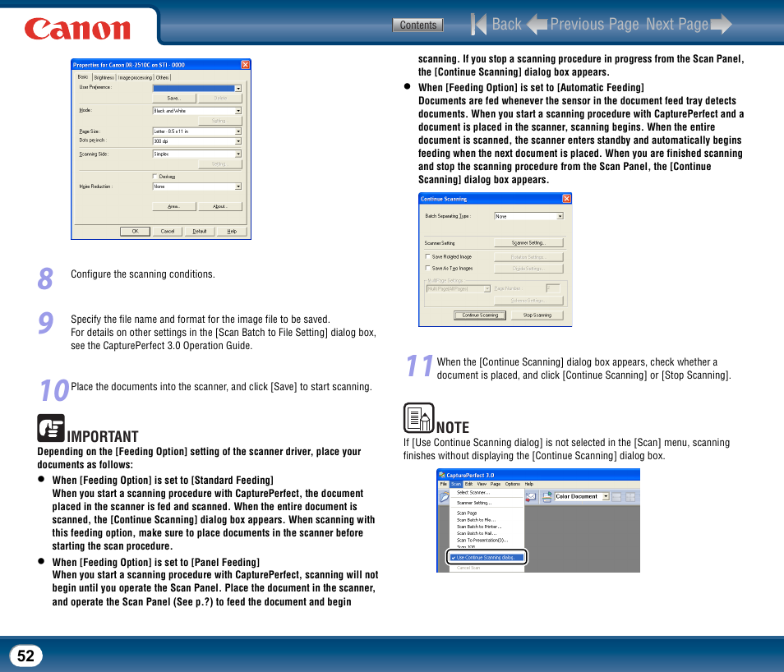
Task: Open the disabled Multi Page(All Pages) dropdown
Action: click(x=458, y=288)
